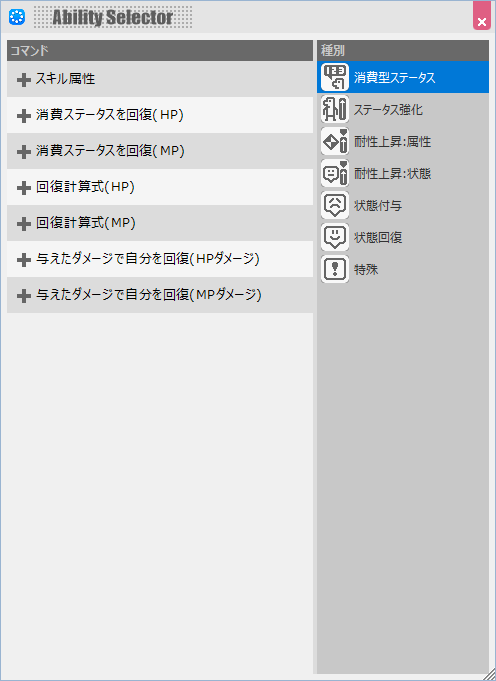Select the 消費型ステータス category icon
496x681 pixels.
(335, 77)
